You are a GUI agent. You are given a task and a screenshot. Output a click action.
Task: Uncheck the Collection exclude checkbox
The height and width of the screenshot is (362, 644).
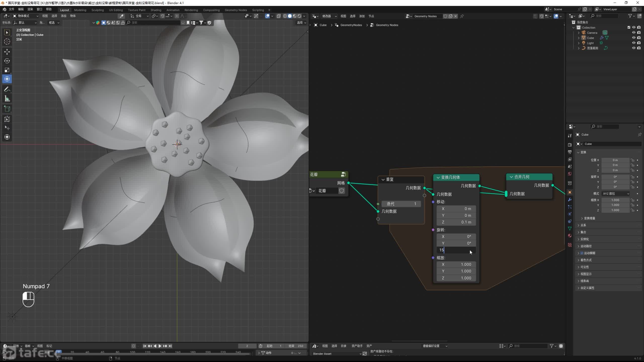tap(629, 27)
